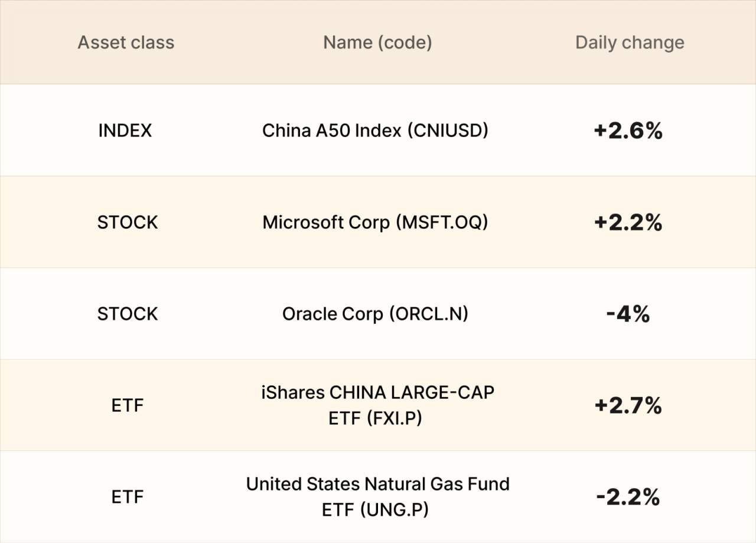Image resolution: width=756 pixels, height=543 pixels.
Task: Click the ETF label beside Natural Gas Fund
Action: coord(128,497)
